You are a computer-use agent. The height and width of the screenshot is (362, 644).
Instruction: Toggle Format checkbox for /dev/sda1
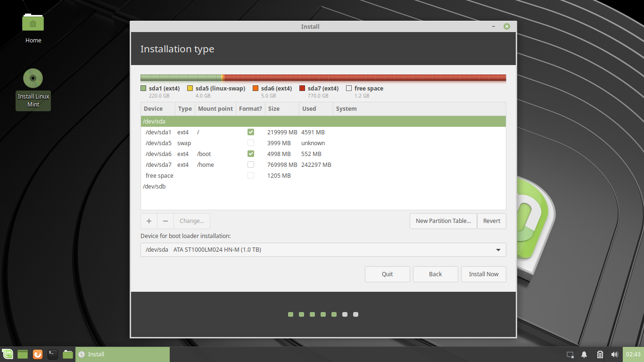point(251,132)
